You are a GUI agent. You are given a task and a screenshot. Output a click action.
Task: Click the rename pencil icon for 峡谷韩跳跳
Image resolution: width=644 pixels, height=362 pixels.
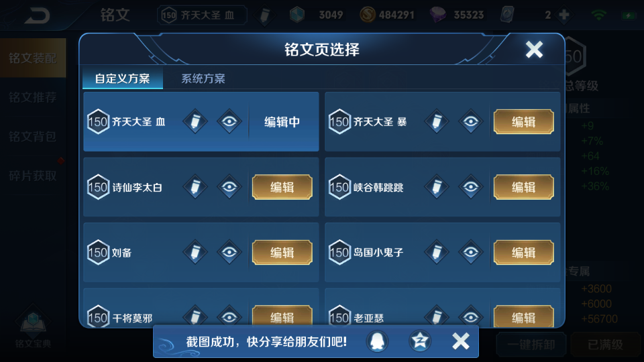[x=437, y=187]
